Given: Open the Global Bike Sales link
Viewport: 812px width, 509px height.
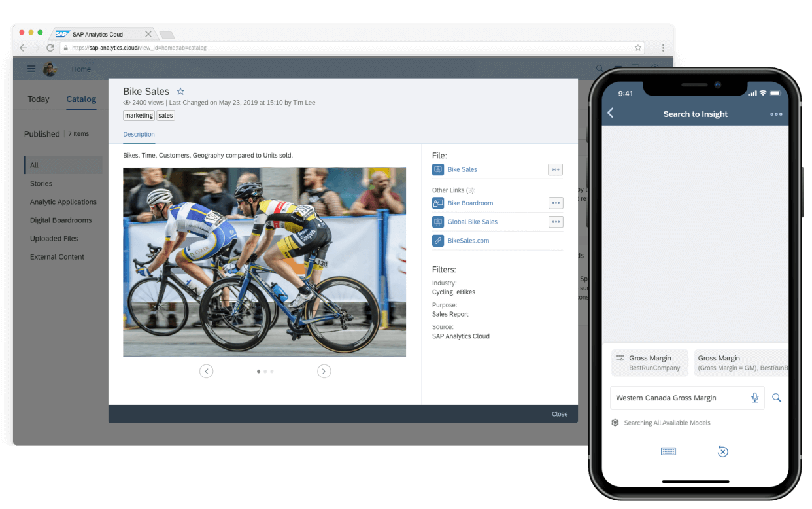Looking at the screenshot, I should (x=472, y=222).
